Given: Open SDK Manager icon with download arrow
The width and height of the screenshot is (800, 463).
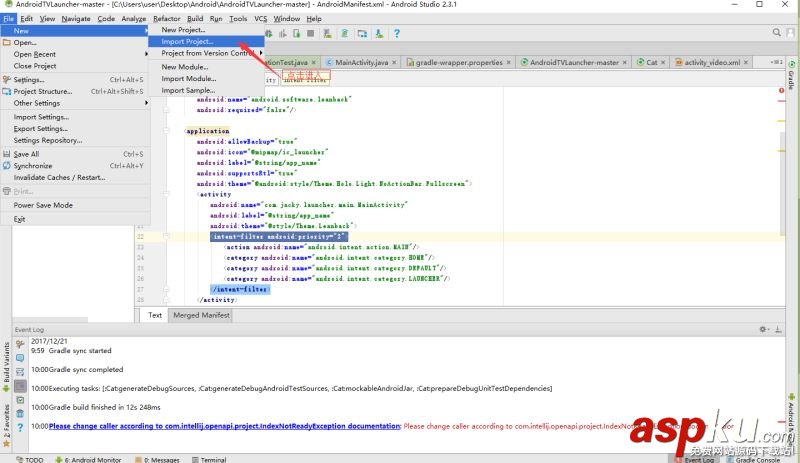Looking at the screenshot, I should click(379, 34).
